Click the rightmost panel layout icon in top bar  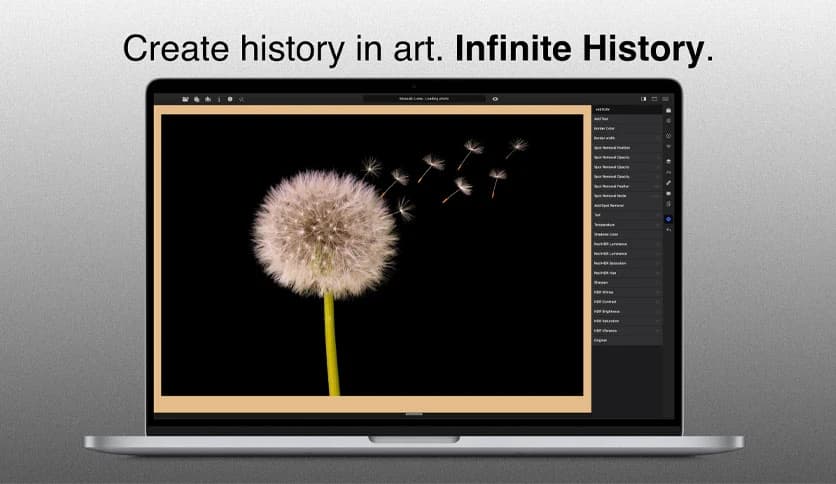(667, 99)
